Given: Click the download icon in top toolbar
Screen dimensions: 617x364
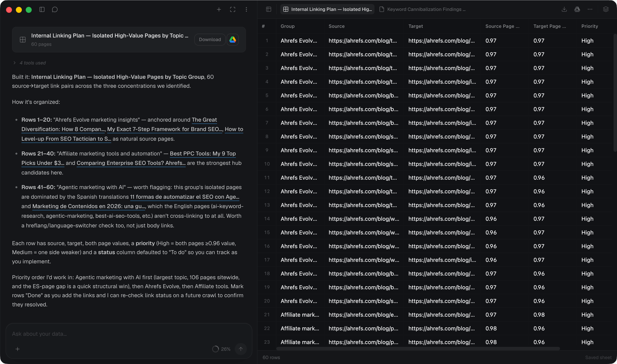Looking at the screenshot, I should 564,9.
